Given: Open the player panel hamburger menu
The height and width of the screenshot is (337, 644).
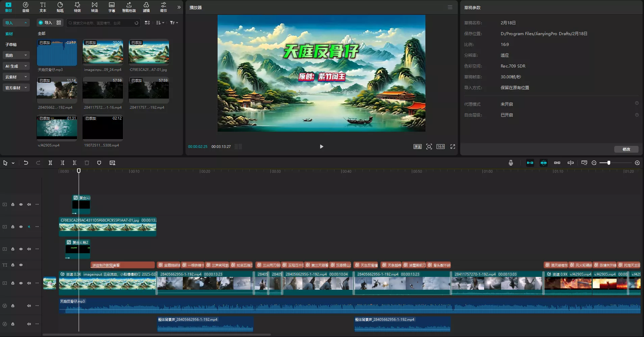Looking at the screenshot, I should point(450,7).
